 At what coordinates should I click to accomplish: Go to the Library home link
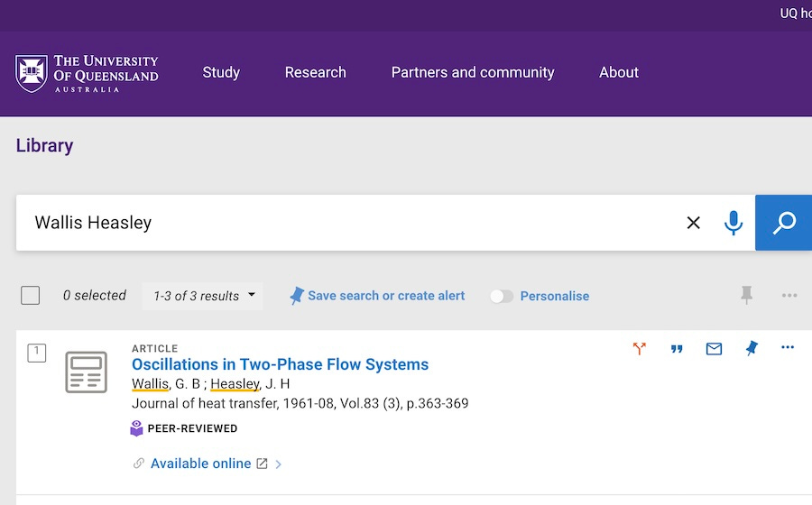pyautogui.click(x=44, y=145)
